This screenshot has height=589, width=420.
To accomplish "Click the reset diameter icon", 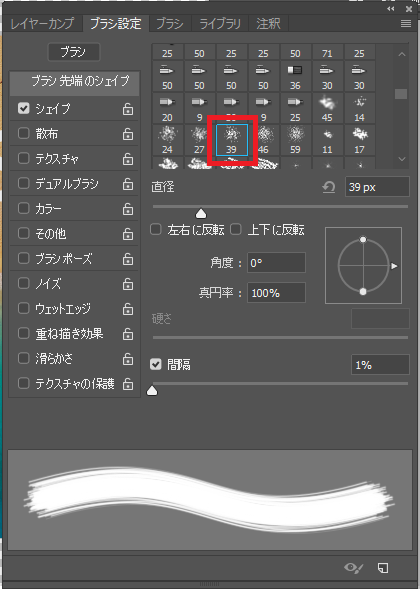I will [329, 187].
